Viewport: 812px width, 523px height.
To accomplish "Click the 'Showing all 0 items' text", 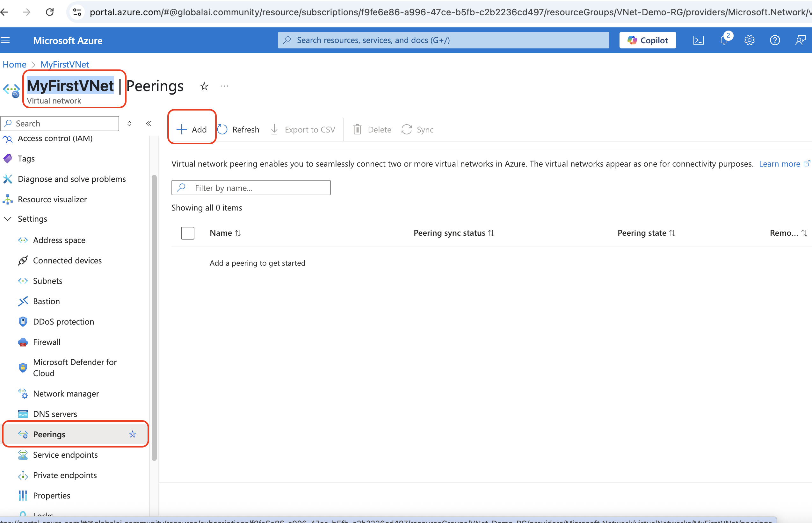I will coord(207,208).
